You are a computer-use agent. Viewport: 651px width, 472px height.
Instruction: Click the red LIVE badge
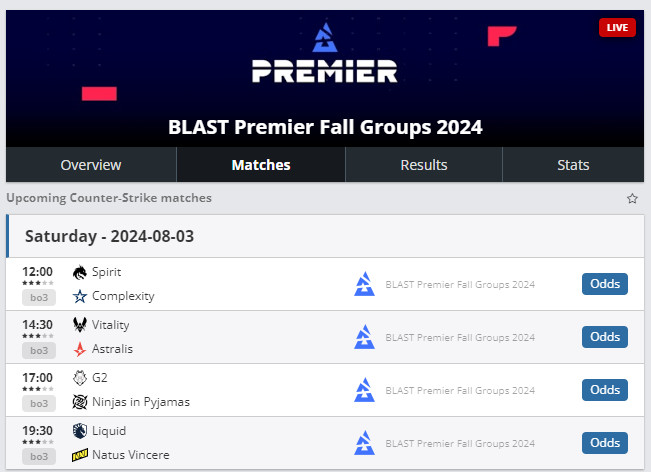click(617, 28)
